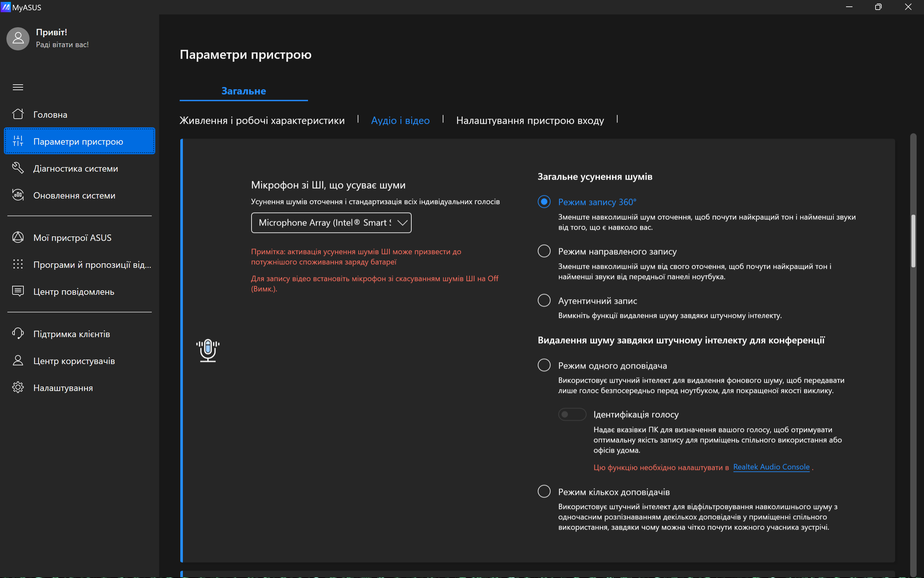Open Мої пристрої ASUS icon
The image size is (924, 578).
point(18,237)
